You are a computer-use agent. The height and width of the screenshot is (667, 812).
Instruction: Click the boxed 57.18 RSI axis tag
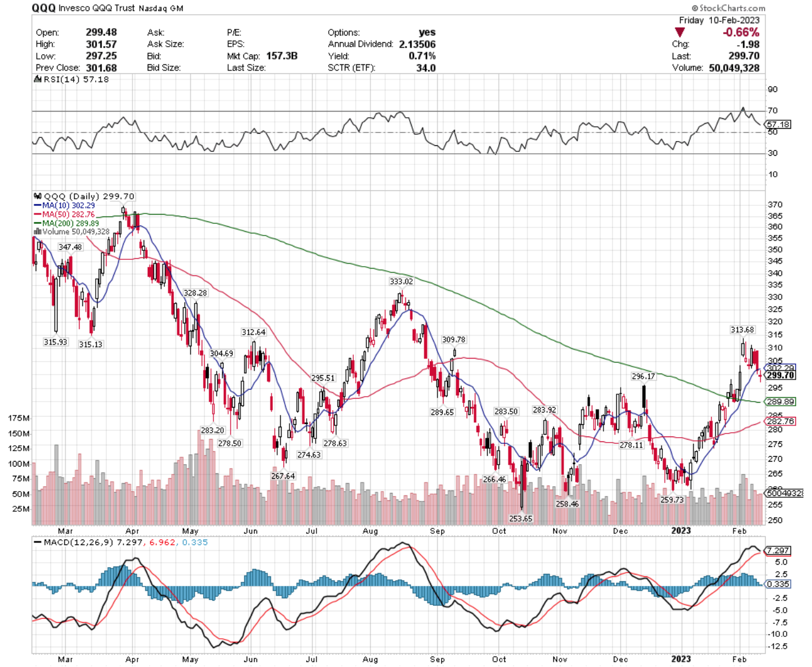pyautogui.click(x=778, y=124)
